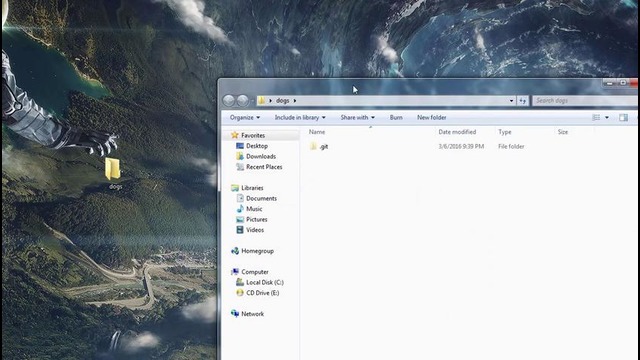
Task: Click the Libraries icon in sidebar
Action: coord(235,188)
